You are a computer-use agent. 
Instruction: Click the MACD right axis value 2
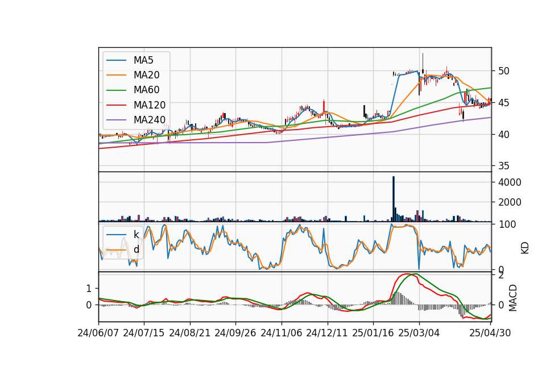[501, 276]
